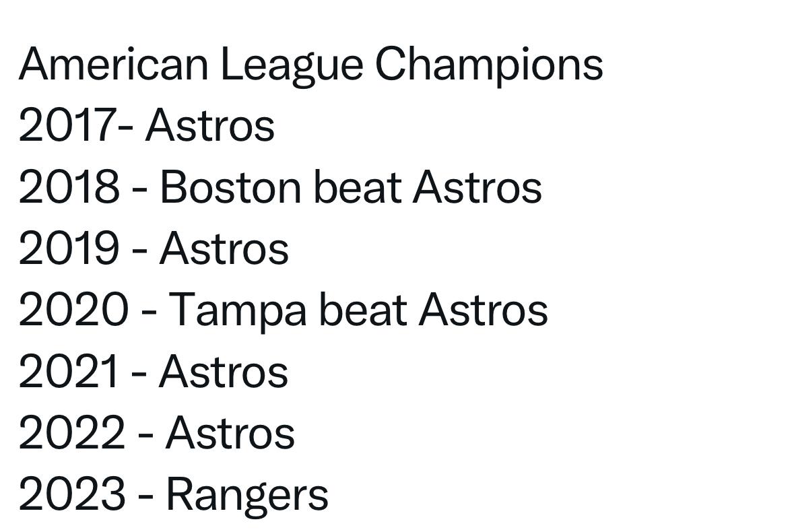Select "Astros" on the 2017 line
The image size is (794, 532).
209,126
